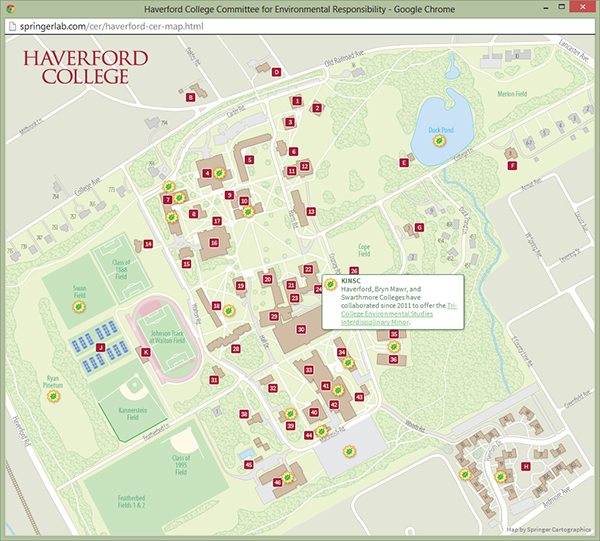Screen dimensions: 600x541
Task: Click the sustainability marker on the gray parking lot
Action: tap(349, 451)
